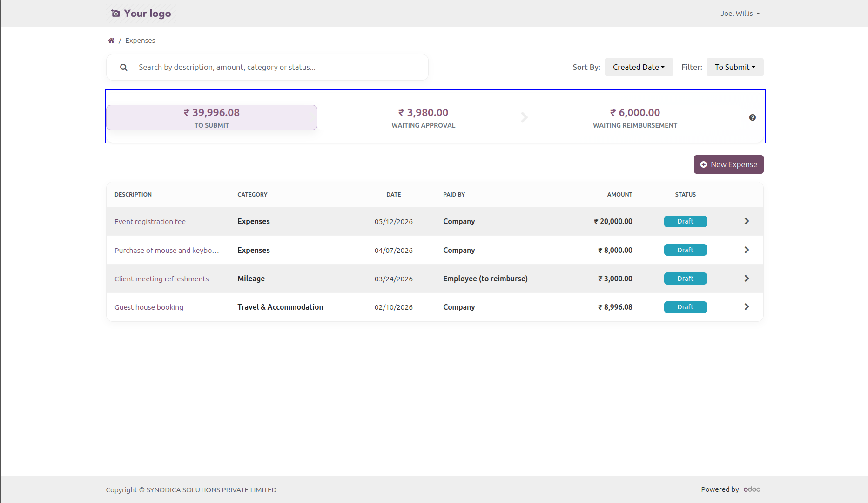Viewport: 868px width, 503px height.
Task: Click the Description column header
Action: point(133,195)
